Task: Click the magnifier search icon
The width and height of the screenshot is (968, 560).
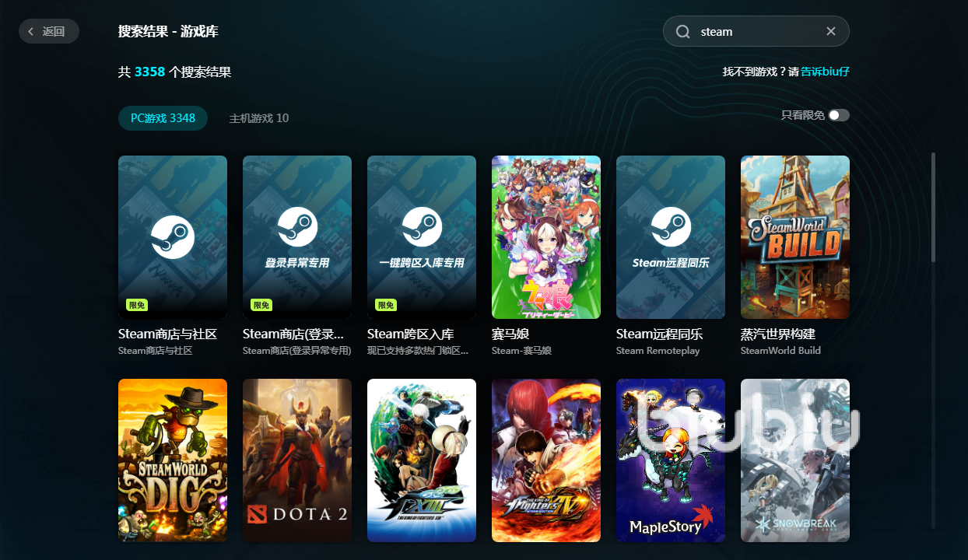Action: coord(683,32)
